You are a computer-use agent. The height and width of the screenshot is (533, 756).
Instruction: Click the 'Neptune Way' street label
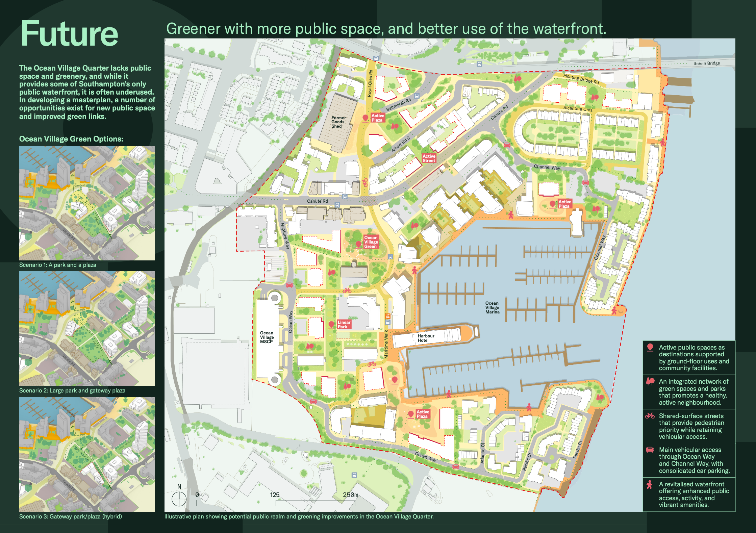click(x=285, y=236)
